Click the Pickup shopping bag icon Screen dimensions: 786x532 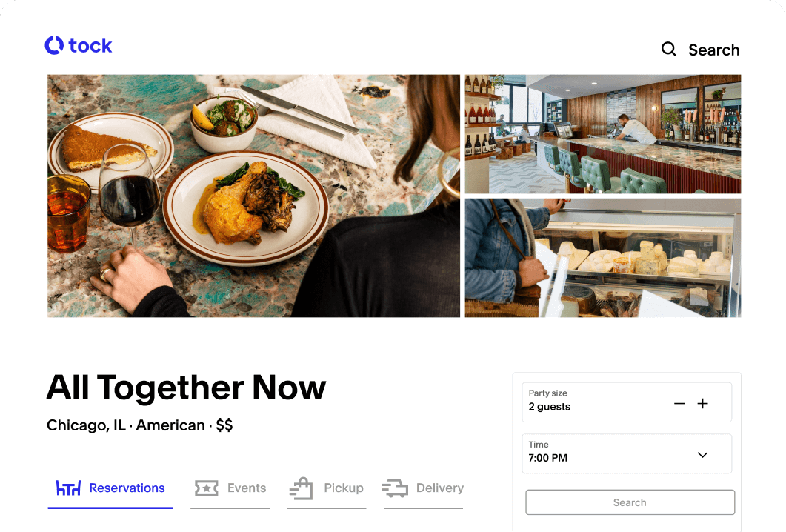(302, 488)
